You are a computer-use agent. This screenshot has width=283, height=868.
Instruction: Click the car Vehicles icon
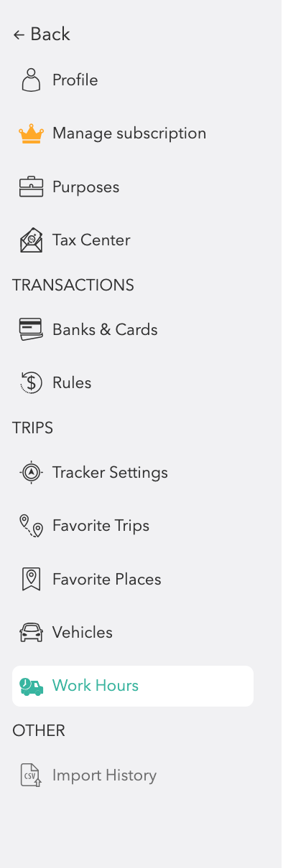coord(31,633)
